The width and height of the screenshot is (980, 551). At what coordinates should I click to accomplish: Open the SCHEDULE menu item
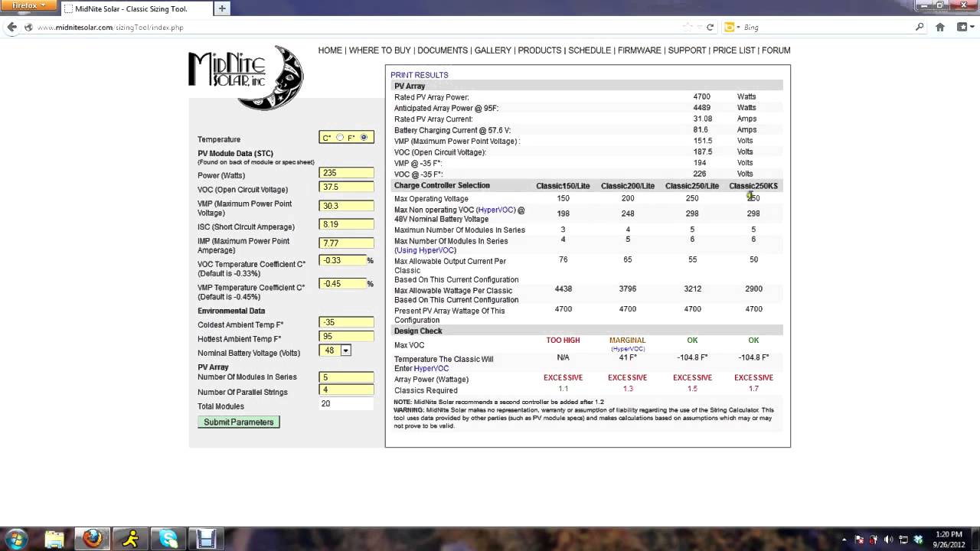(590, 51)
